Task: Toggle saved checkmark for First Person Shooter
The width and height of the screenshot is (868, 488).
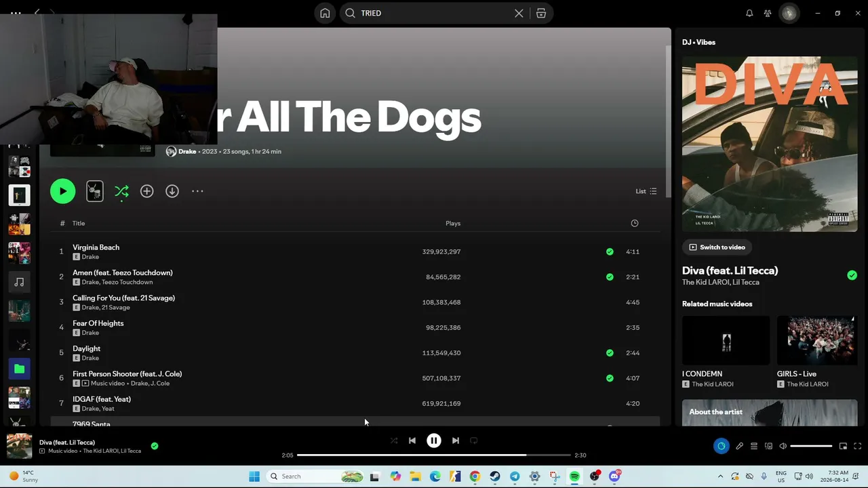Action: (x=610, y=378)
